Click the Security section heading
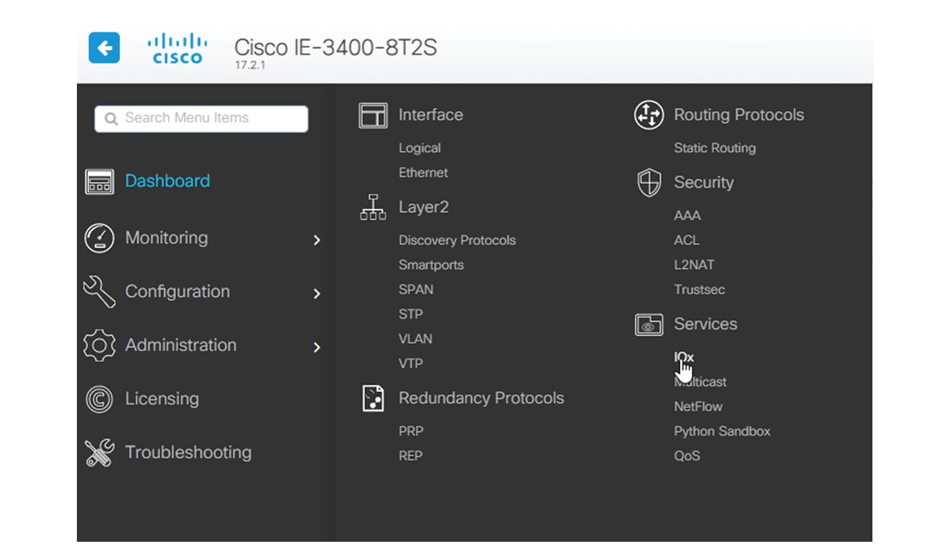 pos(704,182)
